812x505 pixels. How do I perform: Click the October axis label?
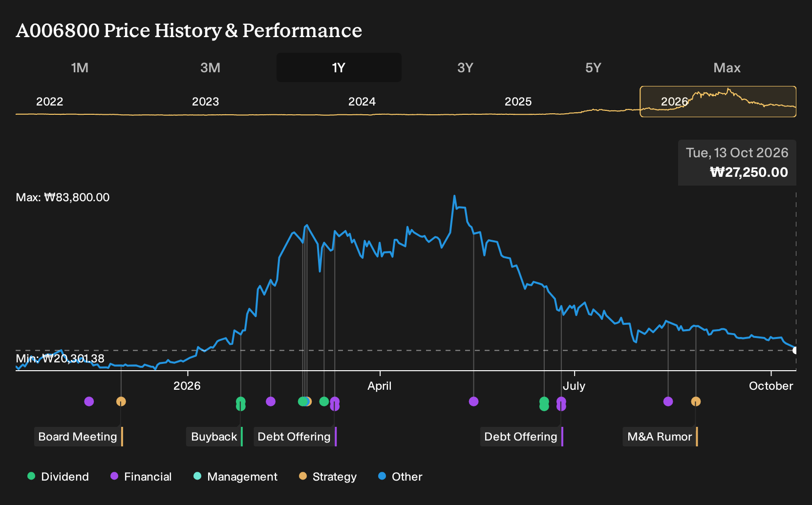pos(771,386)
